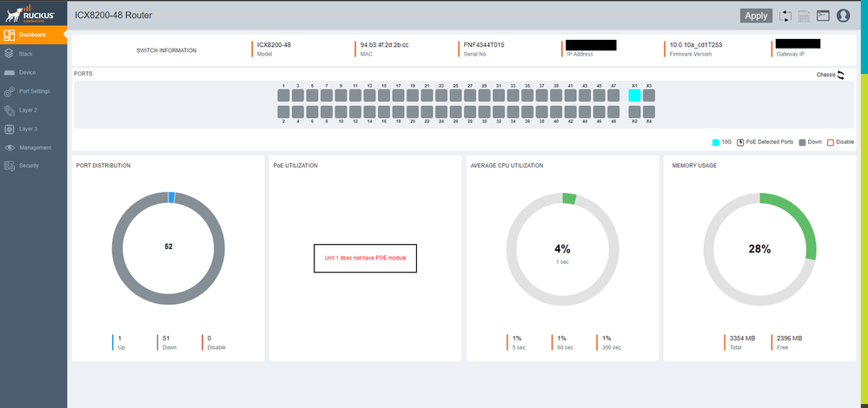Click the transfer arrows icon beside Apply
868x408 pixels.
(785, 16)
